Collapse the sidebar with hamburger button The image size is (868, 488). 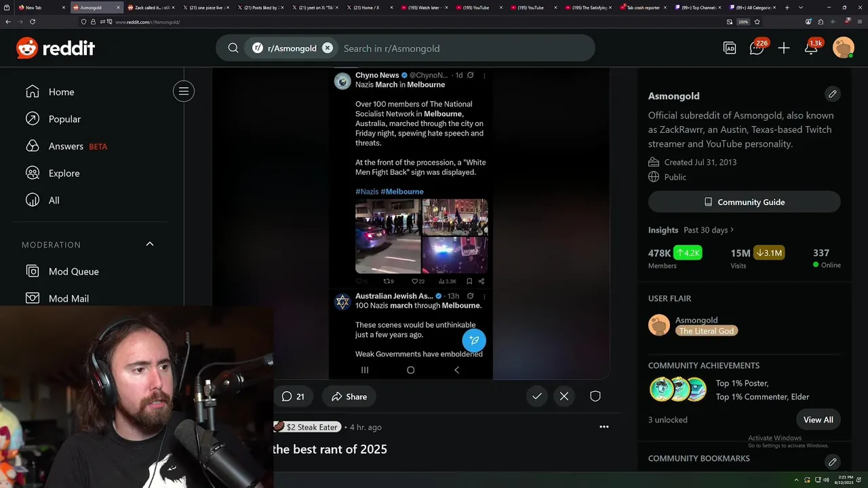click(x=184, y=91)
